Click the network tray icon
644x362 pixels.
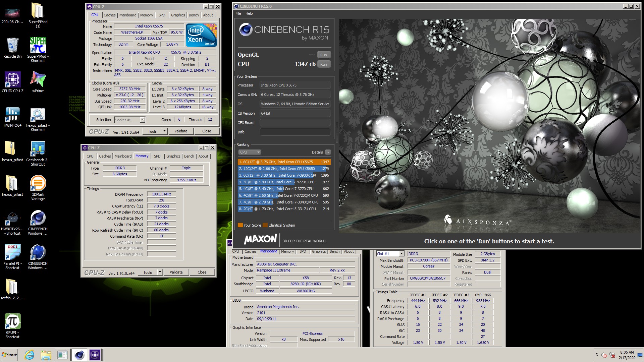coord(612,355)
